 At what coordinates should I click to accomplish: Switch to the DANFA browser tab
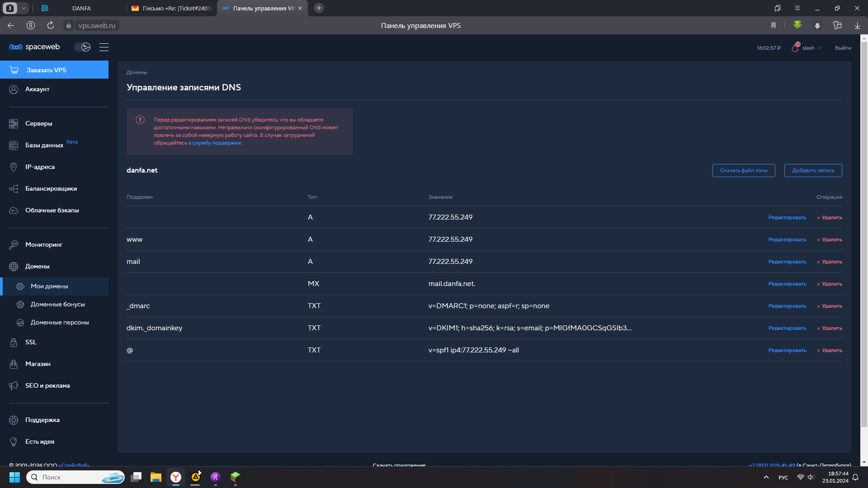point(81,8)
